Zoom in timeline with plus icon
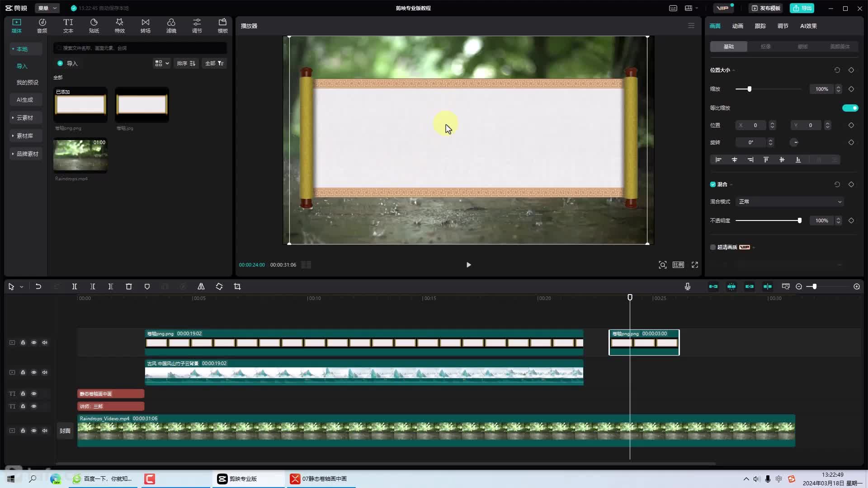This screenshot has height=488, width=868. coord(857,286)
